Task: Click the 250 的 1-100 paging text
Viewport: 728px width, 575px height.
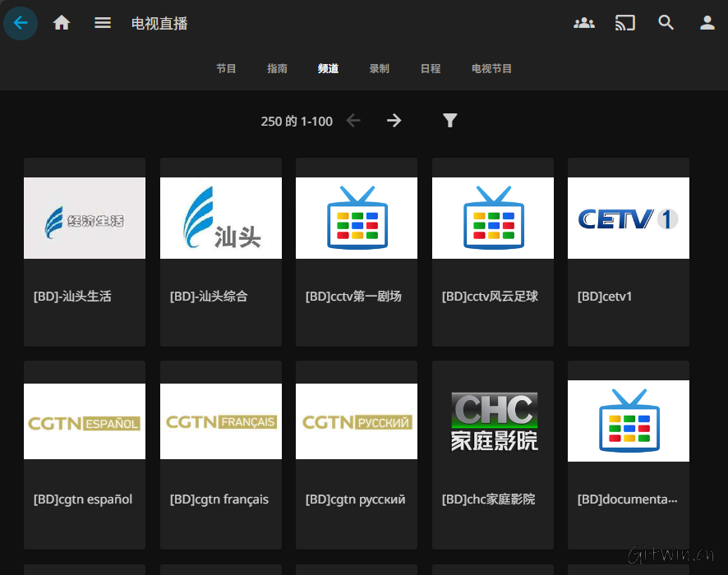Action: tap(297, 121)
